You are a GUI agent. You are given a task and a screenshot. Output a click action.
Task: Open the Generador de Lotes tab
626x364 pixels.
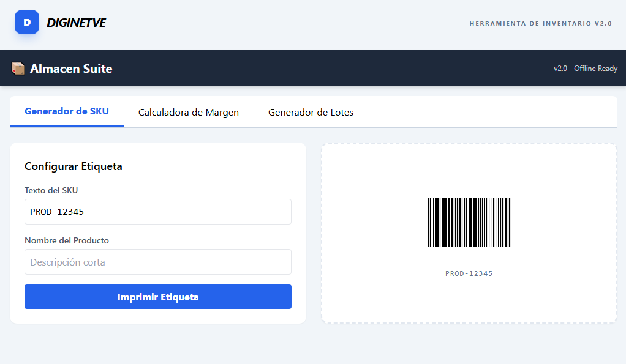(311, 112)
